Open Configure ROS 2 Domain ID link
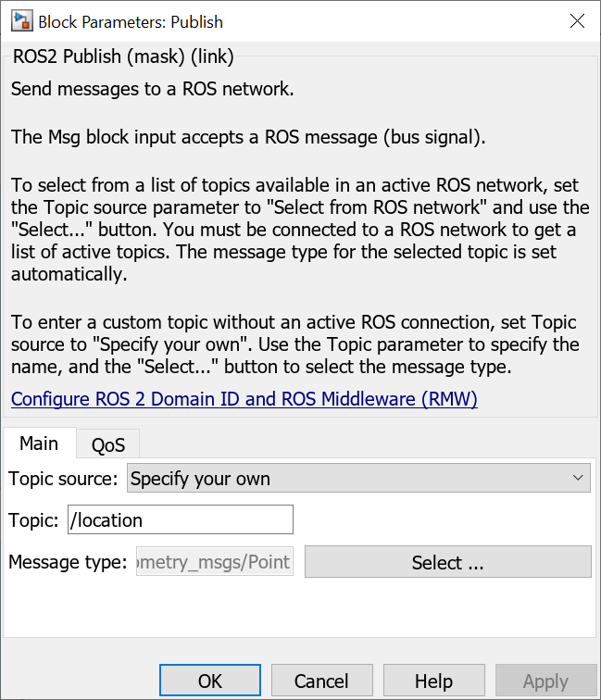 click(244, 400)
